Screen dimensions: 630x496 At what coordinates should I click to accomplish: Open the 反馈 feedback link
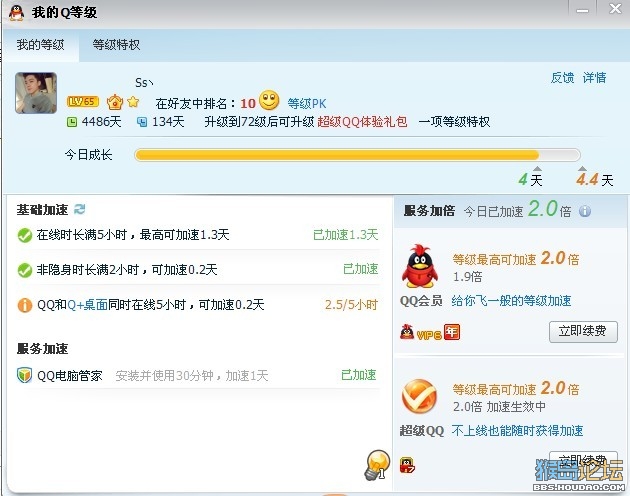(562, 78)
